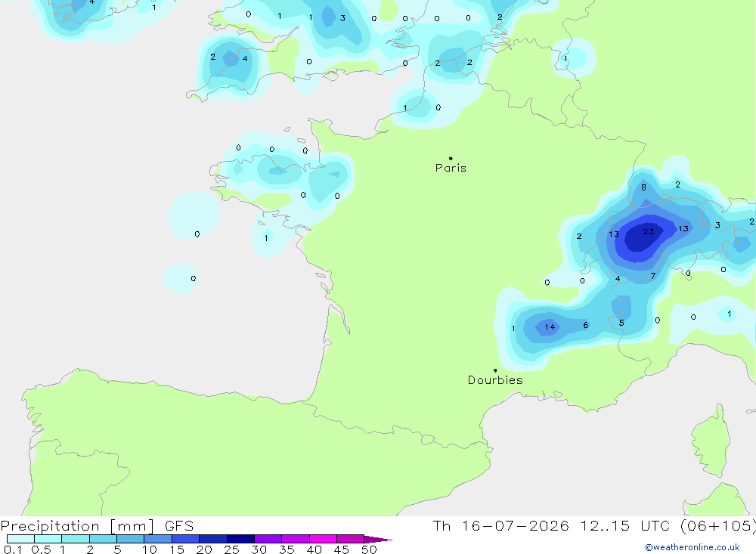Click the 6 mm precipitation value
Image resolution: width=756 pixels, height=554 pixels.
[585, 325]
